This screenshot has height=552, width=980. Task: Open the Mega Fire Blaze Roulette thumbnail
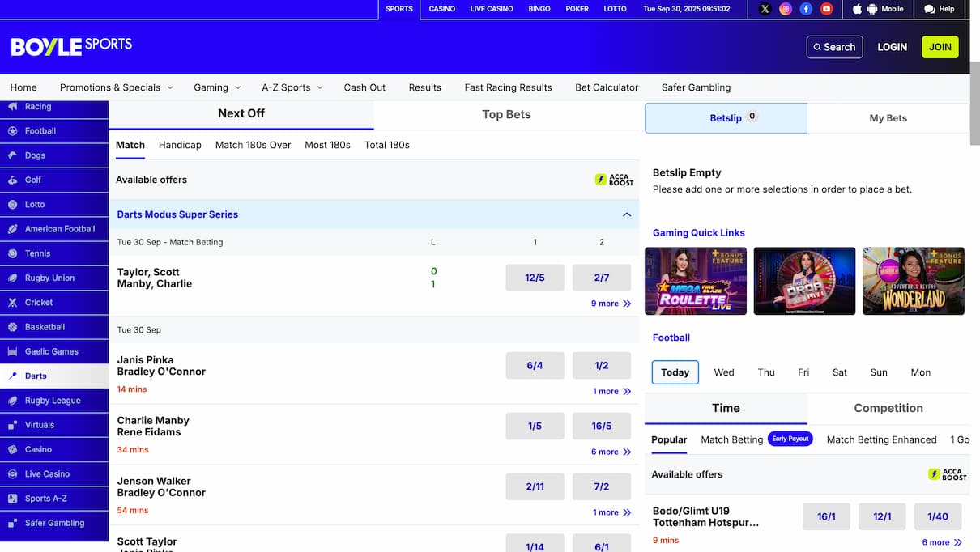[696, 281]
